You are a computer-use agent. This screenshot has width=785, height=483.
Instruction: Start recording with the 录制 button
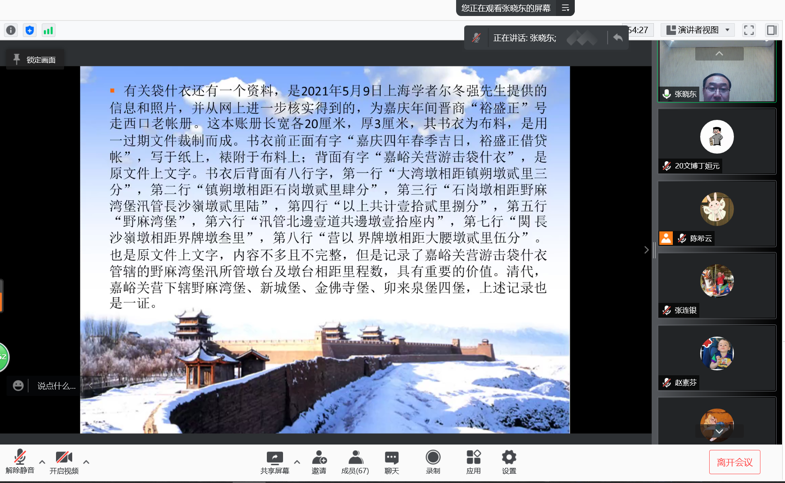point(433,461)
